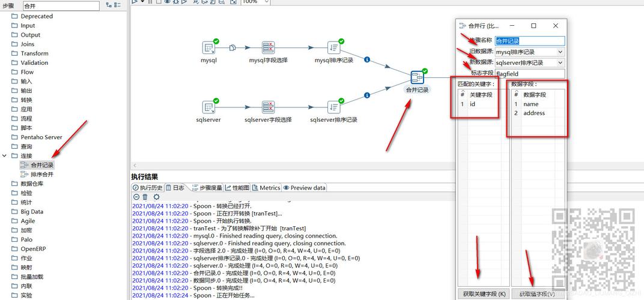This screenshot has width=644, height=300.
Task: Click the mysql table input step icon
Action: 208,48
